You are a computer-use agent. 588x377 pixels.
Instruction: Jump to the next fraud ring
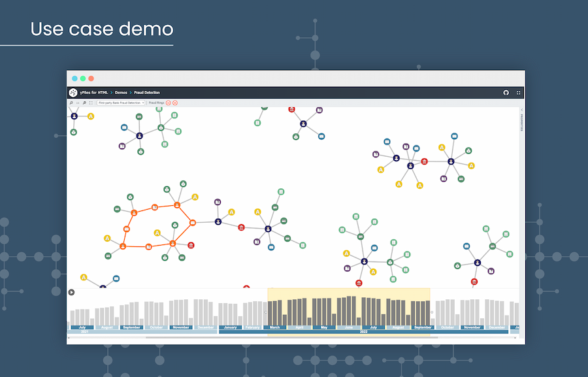[174, 103]
